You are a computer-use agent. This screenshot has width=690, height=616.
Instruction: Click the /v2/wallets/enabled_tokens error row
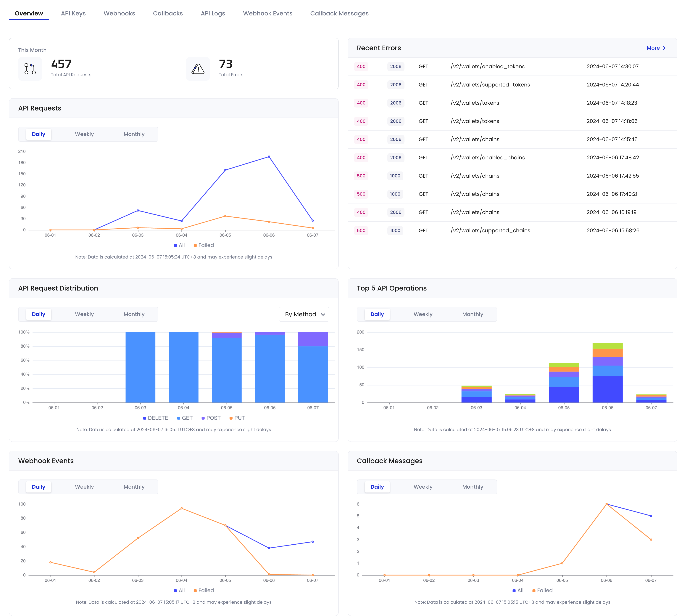[x=512, y=67]
